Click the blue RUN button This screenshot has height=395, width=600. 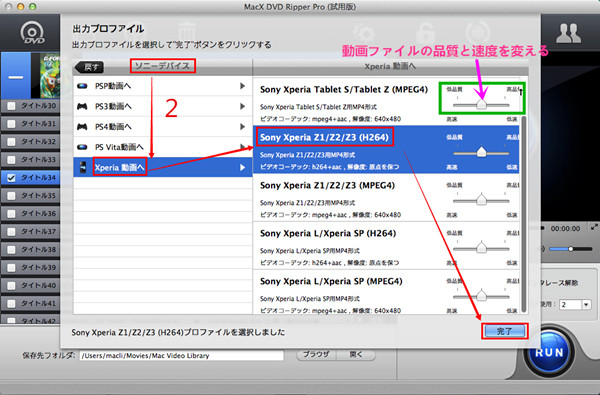click(x=549, y=353)
